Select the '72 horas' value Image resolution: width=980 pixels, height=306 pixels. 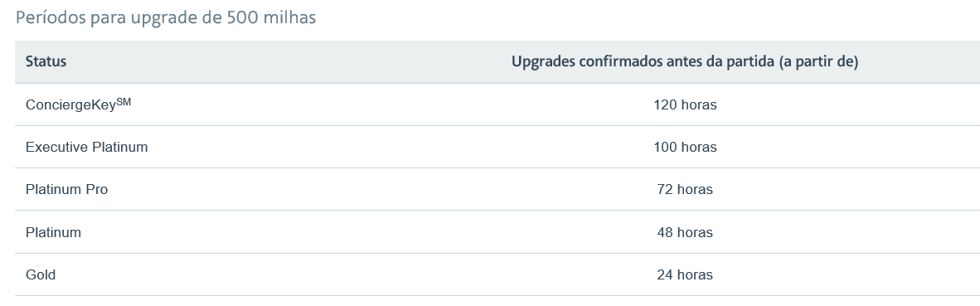click(x=685, y=189)
